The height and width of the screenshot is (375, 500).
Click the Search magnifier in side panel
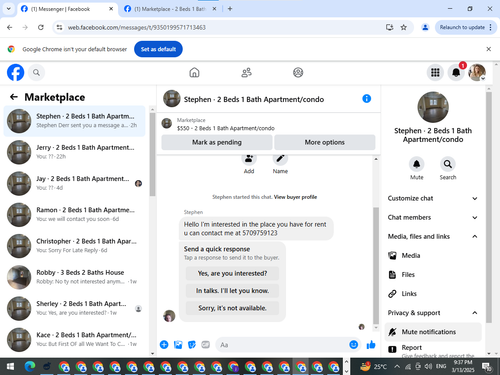448,164
